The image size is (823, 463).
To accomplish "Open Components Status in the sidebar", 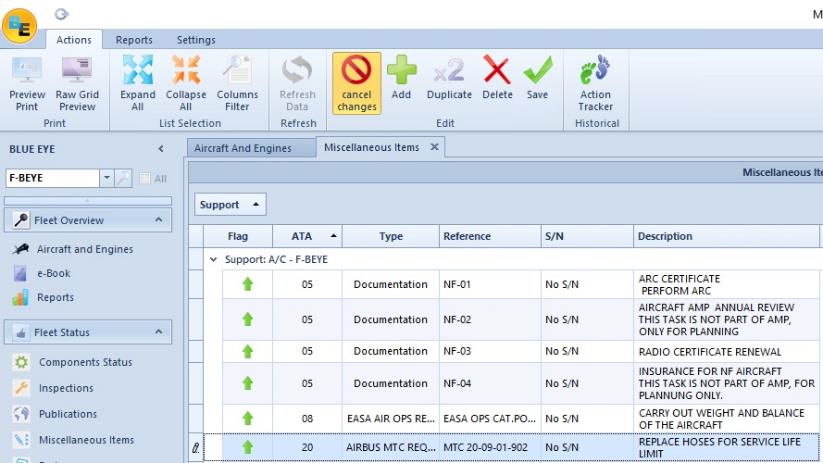I will [x=85, y=362].
